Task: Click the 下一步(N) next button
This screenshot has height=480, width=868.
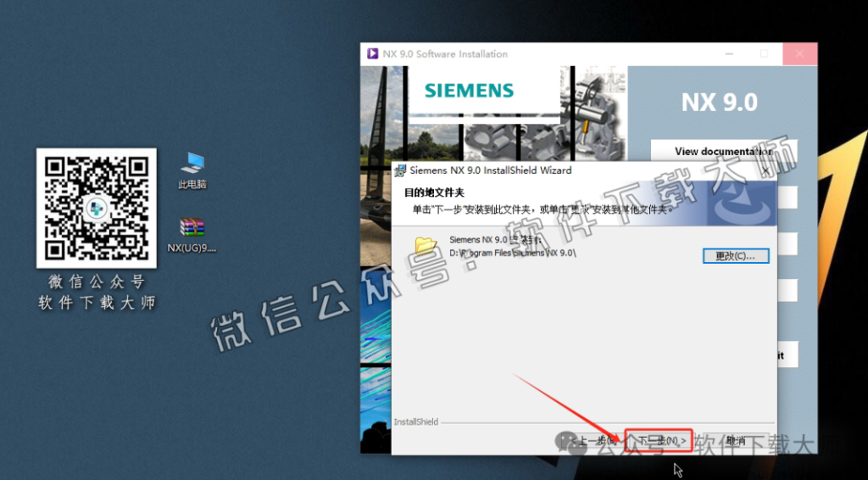Action: point(659,441)
